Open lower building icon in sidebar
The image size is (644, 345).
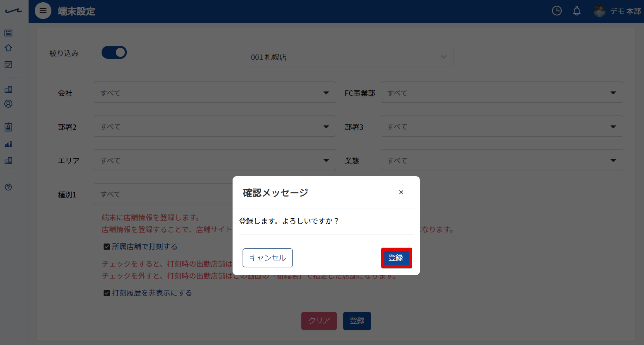(x=8, y=160)
